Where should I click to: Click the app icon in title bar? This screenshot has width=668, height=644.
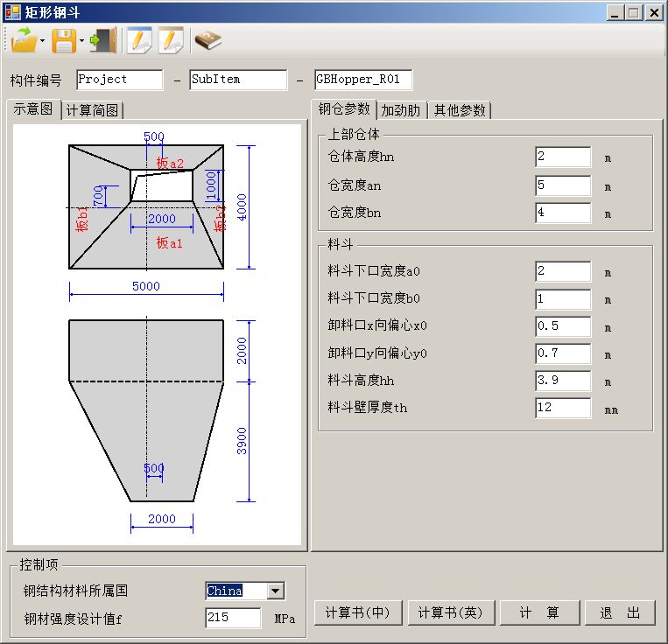point(13,12)
